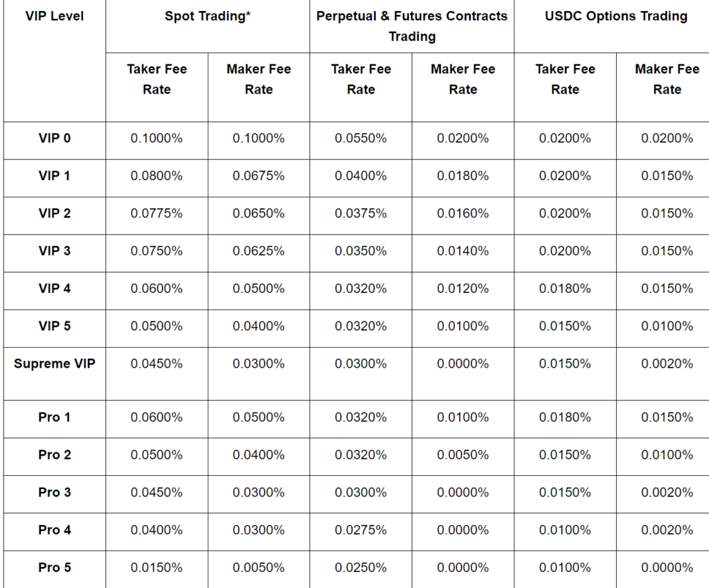Click VIP 1 spot maker fee 0.0675%
709x588 pixels.
tap(258, 176)
